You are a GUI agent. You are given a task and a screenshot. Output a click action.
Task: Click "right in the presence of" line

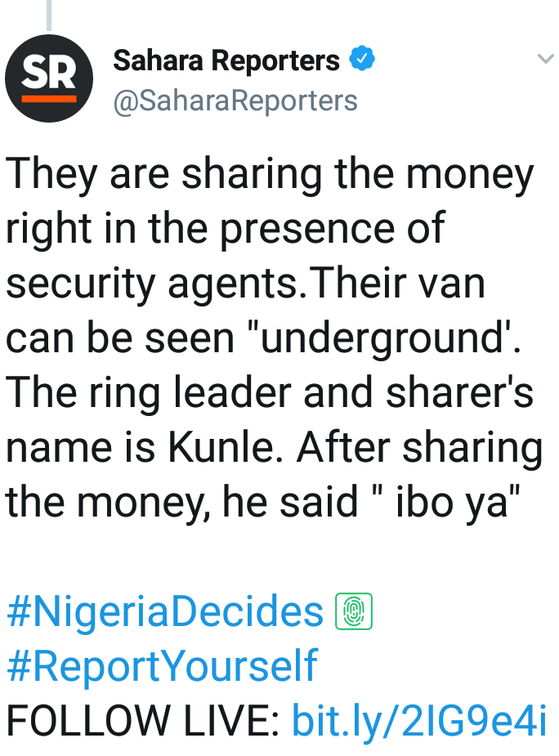pos(225,230)
